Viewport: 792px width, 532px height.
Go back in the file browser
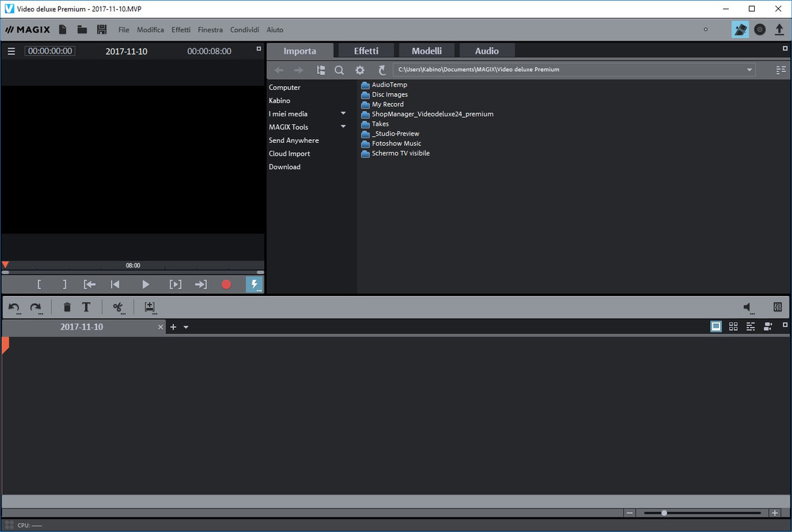pyautogui.click(x=279, y=70)
